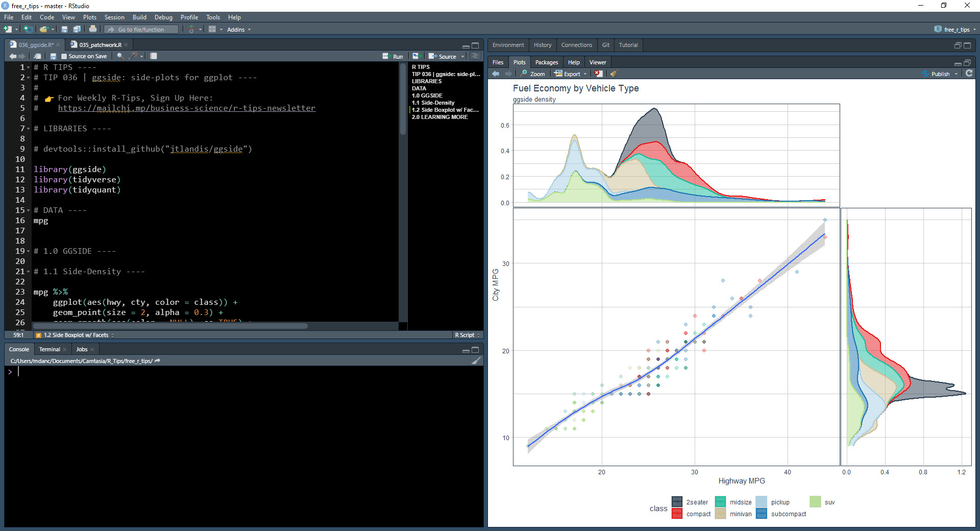
Task: Open the Git tab
Action: click(605, 45)
